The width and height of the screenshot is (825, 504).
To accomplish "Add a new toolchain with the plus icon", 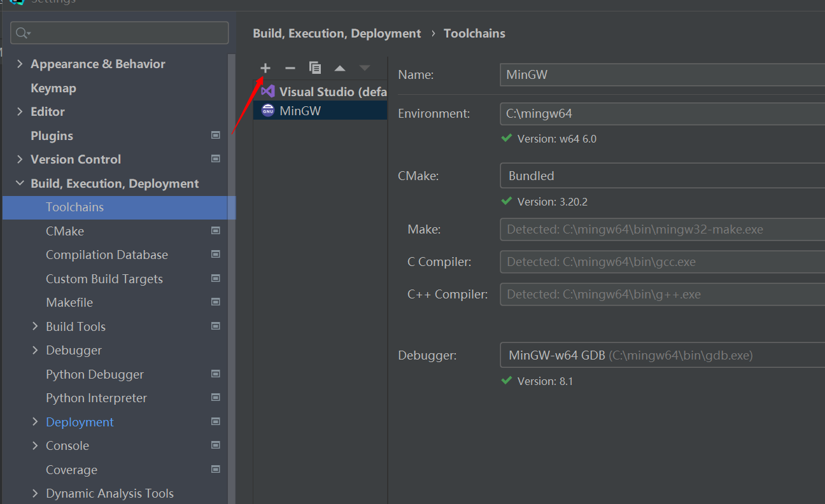I will point(265,67).
